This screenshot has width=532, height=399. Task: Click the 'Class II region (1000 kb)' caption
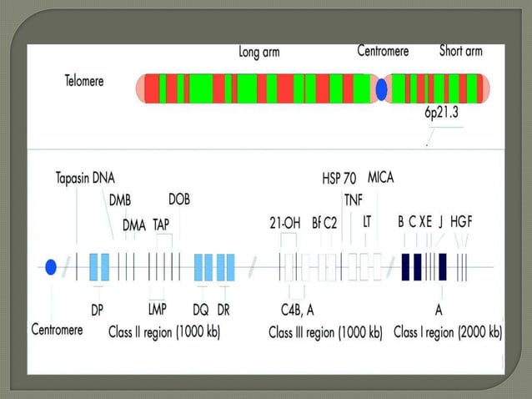[164, 331]
